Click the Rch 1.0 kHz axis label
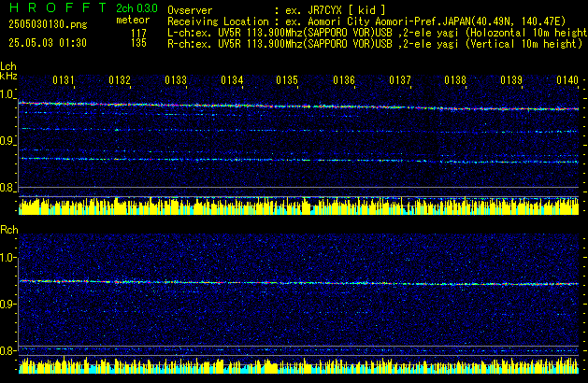Screen dimensions: 588x383 pyautogui.click(x=7, y=258)
